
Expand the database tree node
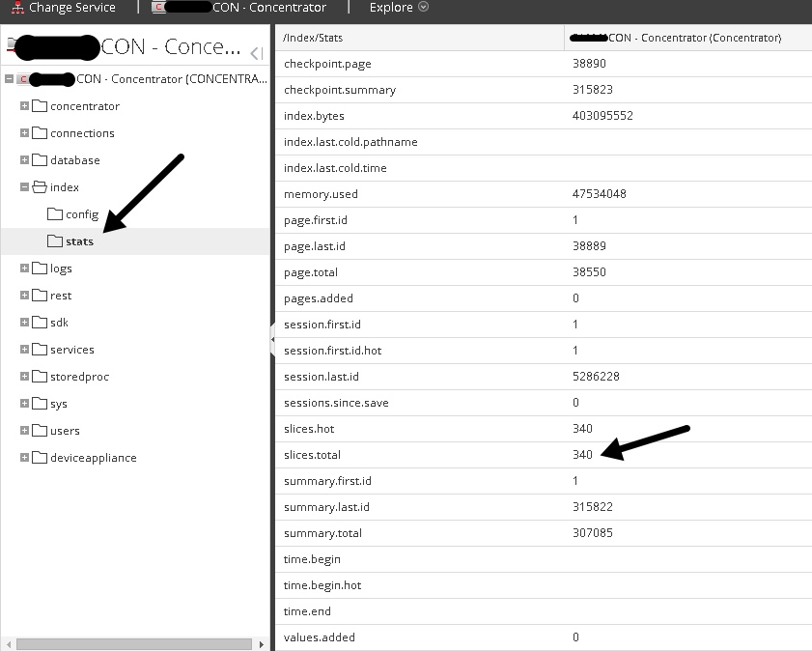24,159
